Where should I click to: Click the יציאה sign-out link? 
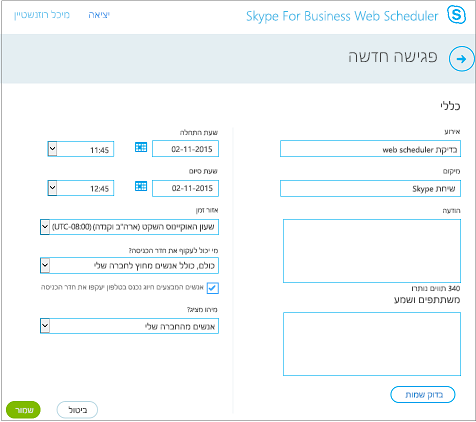tap(99, 15)
